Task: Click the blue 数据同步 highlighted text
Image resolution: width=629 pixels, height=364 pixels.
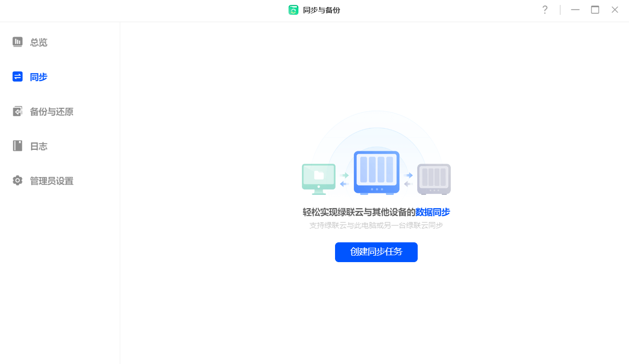Action: [433, 212]
